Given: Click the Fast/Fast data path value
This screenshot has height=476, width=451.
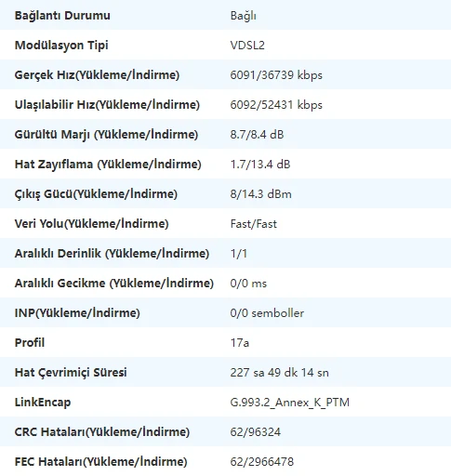Looking at the screenshot, I should pos(254,224).
